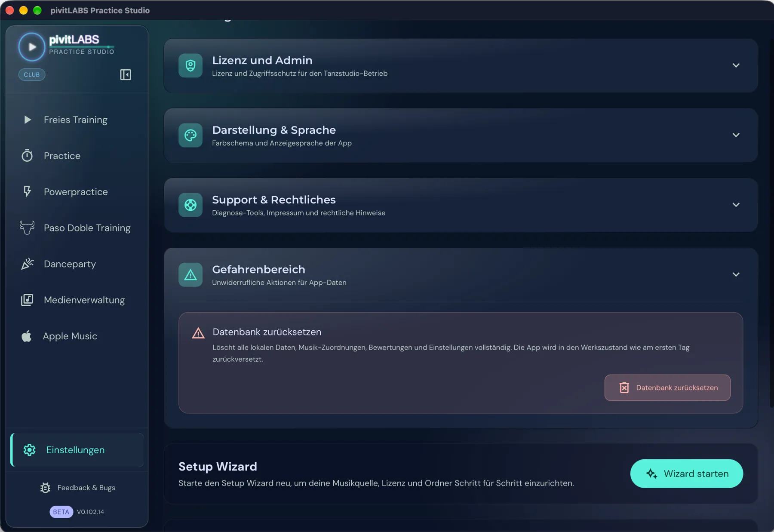Click the Lizenz und Admin heading
This screenshot has width=774, height=532.
pyautogui.click(x=262, y=60)
